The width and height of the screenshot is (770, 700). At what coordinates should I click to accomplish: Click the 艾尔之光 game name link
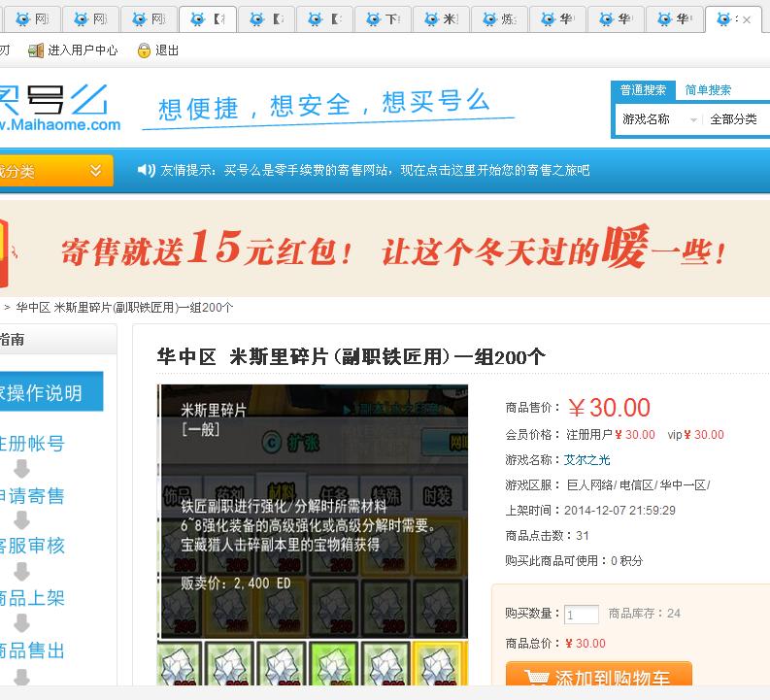point(586,460)
